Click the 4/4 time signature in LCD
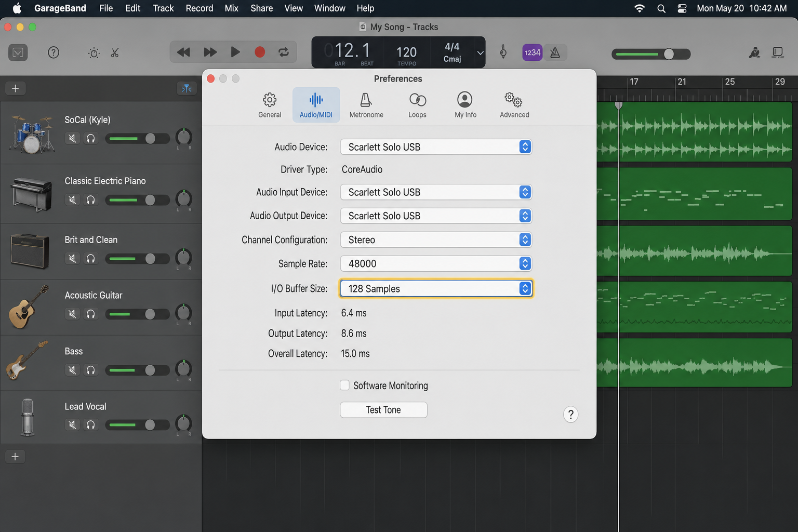 (x=452, y=46)
